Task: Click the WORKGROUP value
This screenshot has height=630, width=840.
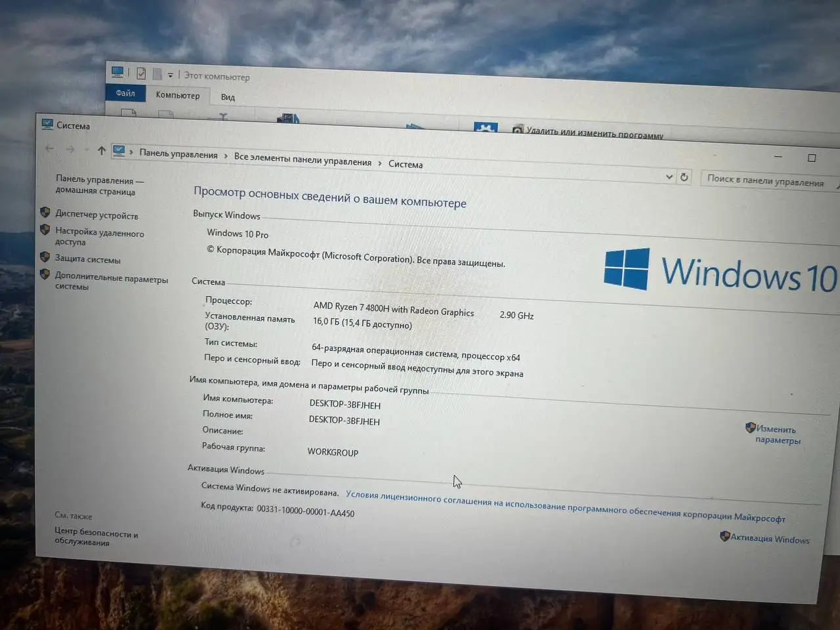Action: [x=333, y=452]
